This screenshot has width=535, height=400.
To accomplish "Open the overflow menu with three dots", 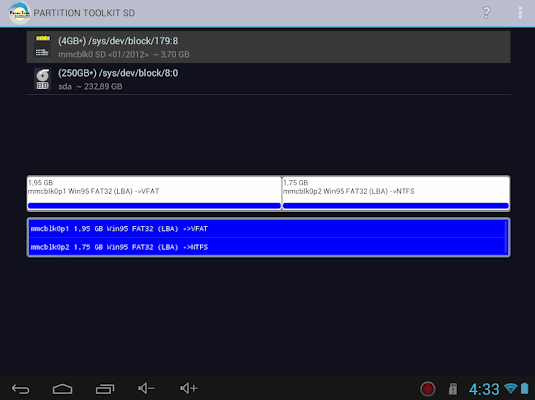I will (x=520, y=13).
